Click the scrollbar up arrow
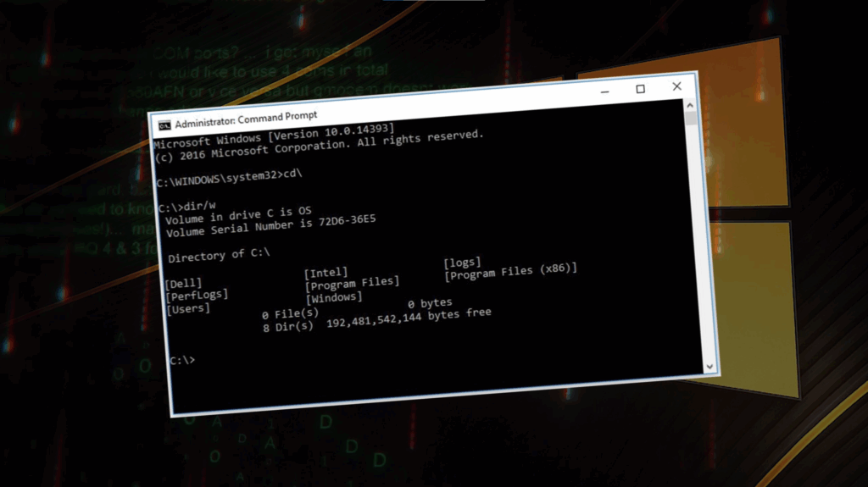This screenshot has width=868, height=487. 690,104
